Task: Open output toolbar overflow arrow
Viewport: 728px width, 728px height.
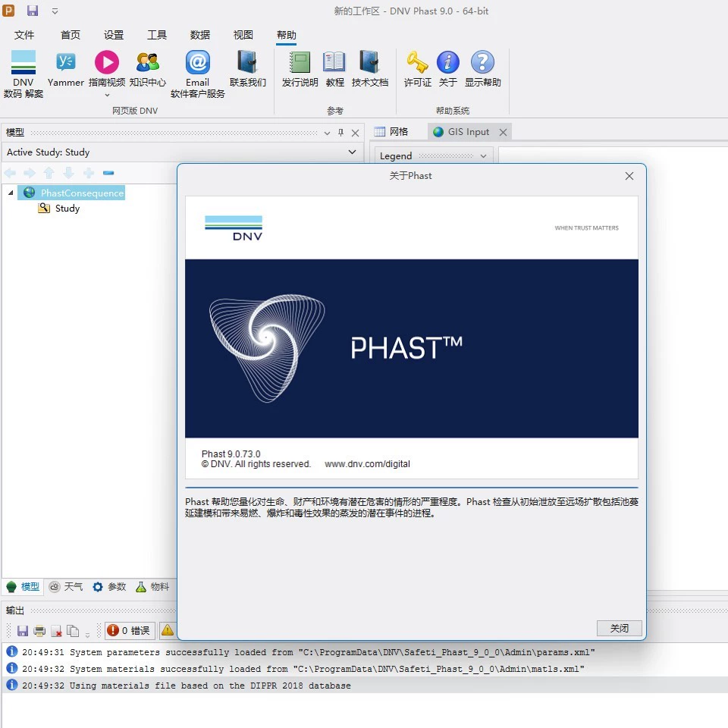Action: (x=87, y=634)
